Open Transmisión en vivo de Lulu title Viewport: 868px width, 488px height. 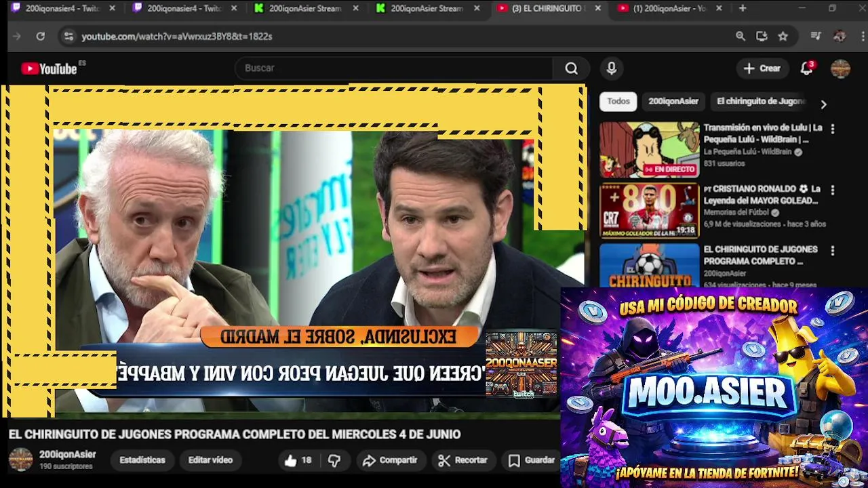point(762,134)
